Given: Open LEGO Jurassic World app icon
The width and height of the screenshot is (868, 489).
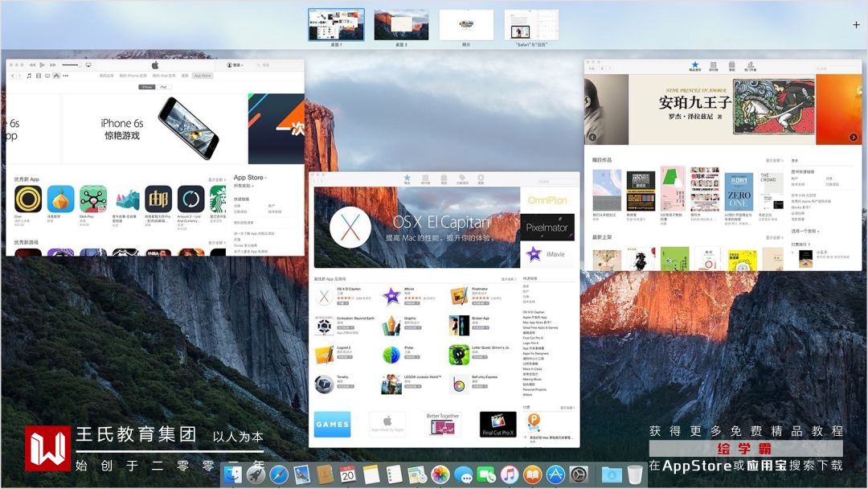Looking at the screenshot, I should 392,384.
